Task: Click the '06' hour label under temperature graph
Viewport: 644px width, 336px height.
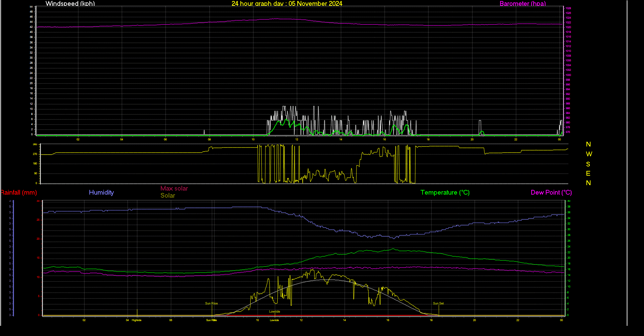Action: coord(171,320)
